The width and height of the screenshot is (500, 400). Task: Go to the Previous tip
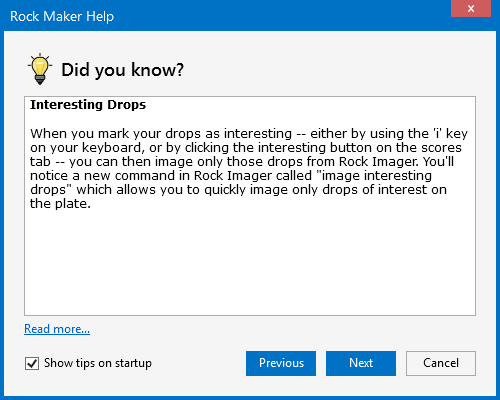pos(281,363)
